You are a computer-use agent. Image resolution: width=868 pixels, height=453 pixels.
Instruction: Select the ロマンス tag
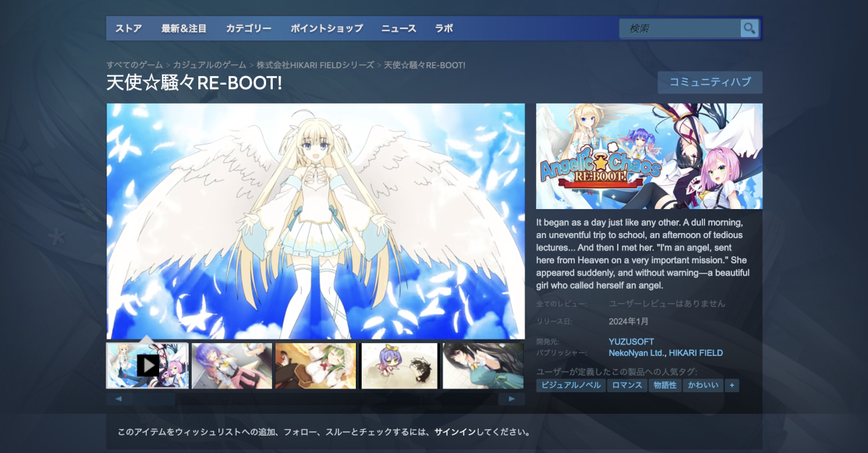626,386
